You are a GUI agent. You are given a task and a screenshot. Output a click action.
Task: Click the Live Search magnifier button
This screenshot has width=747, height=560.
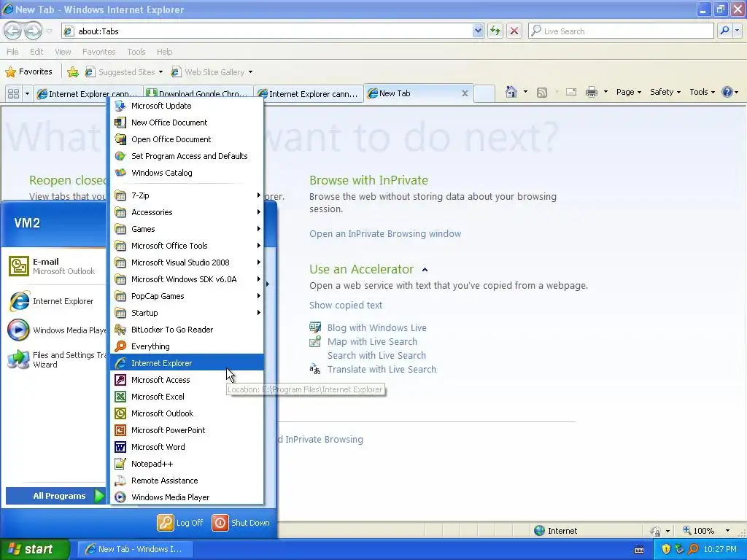tap(724, 31)
